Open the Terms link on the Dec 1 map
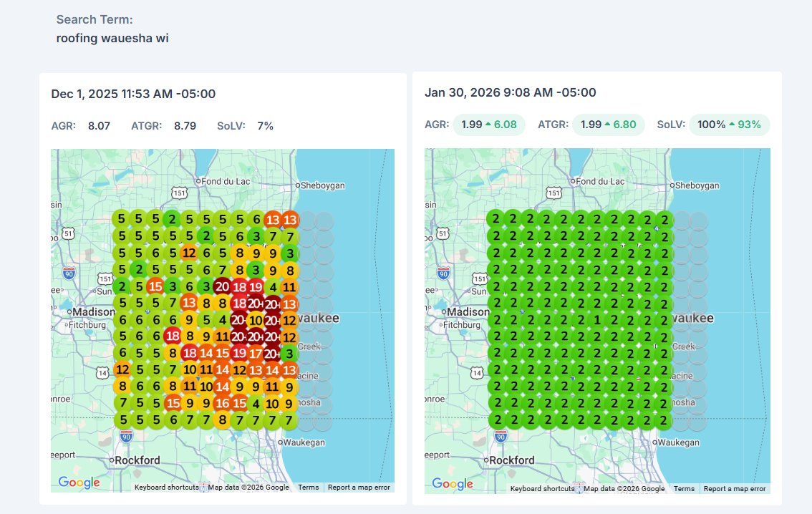Screen dimensions: 812x514 click(x=309, y=488)
